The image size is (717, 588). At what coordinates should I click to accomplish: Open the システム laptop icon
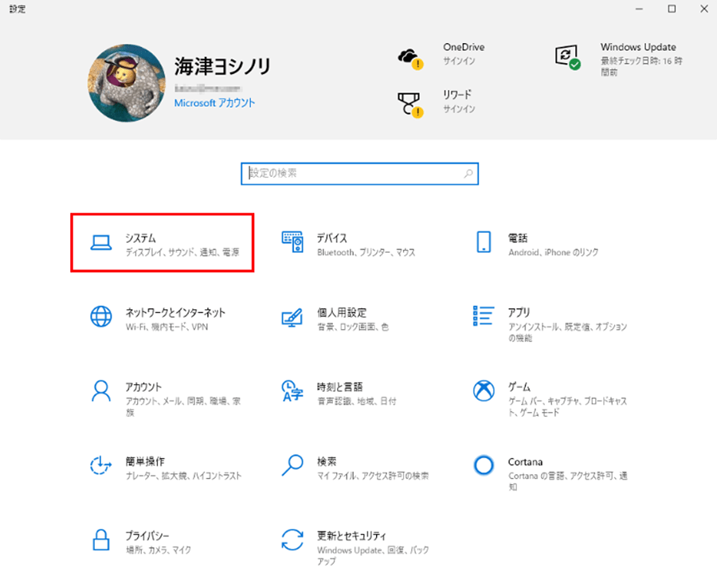click(x=100, y=243)
